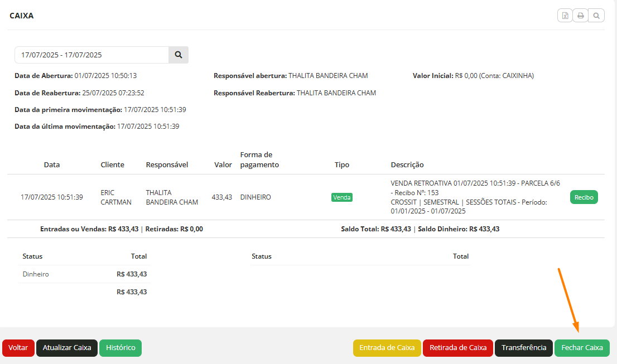
Task: Open Recibo for Eric Cartman sale
Action: tap(584, 197)
